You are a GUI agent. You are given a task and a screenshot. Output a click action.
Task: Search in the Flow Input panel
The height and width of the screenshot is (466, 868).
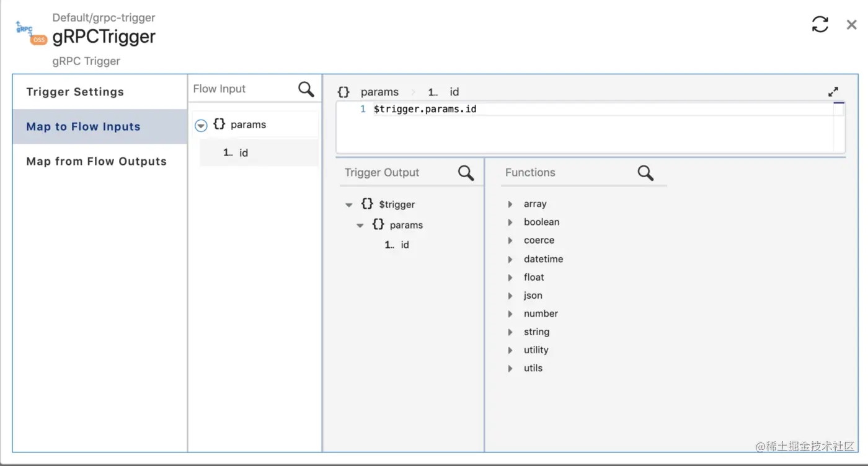(x=306, y=89)
